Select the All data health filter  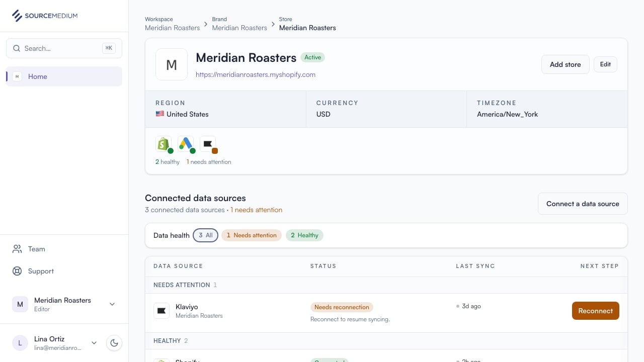206,235
